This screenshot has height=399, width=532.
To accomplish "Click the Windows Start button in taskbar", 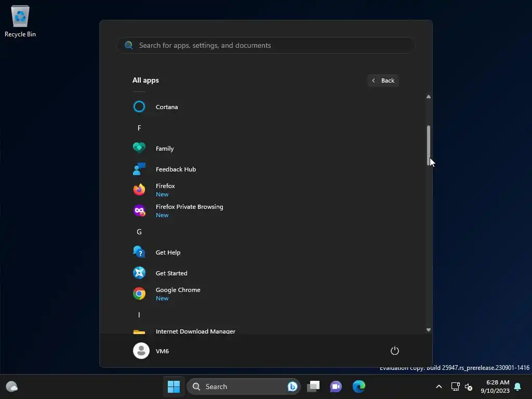I will click(x=174, y=387).
